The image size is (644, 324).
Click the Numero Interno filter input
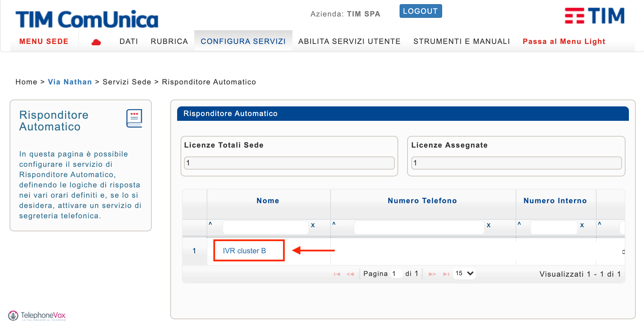coord(554,228)
